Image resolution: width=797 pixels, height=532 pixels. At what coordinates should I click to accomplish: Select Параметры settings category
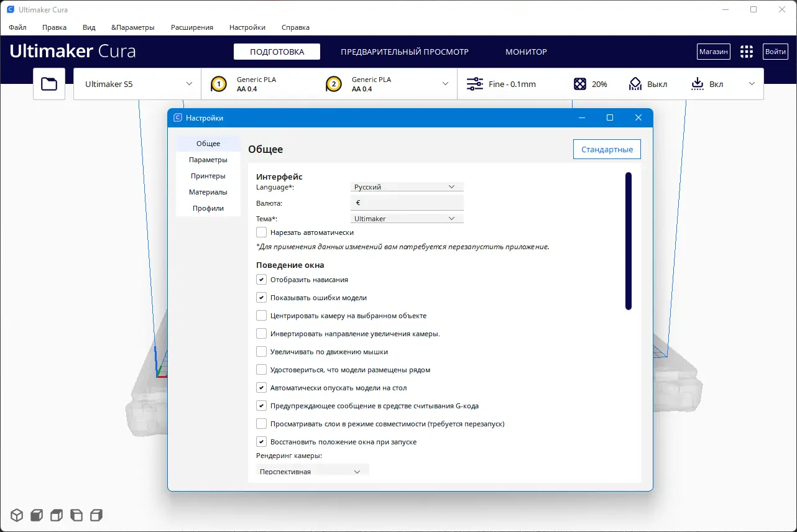click(x=208, y=160)
